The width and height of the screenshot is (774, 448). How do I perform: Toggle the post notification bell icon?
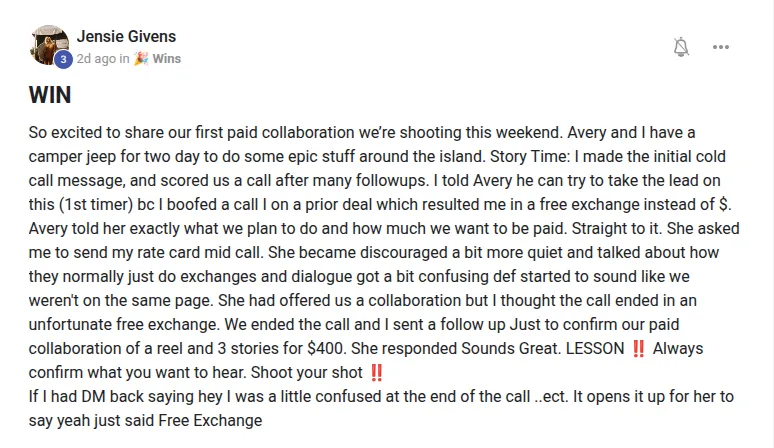pyautogui.click(x=681, y=47)
